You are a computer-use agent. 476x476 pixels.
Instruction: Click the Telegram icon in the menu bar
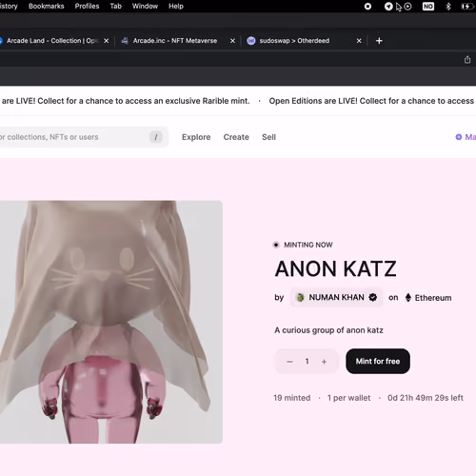point(388,7)
